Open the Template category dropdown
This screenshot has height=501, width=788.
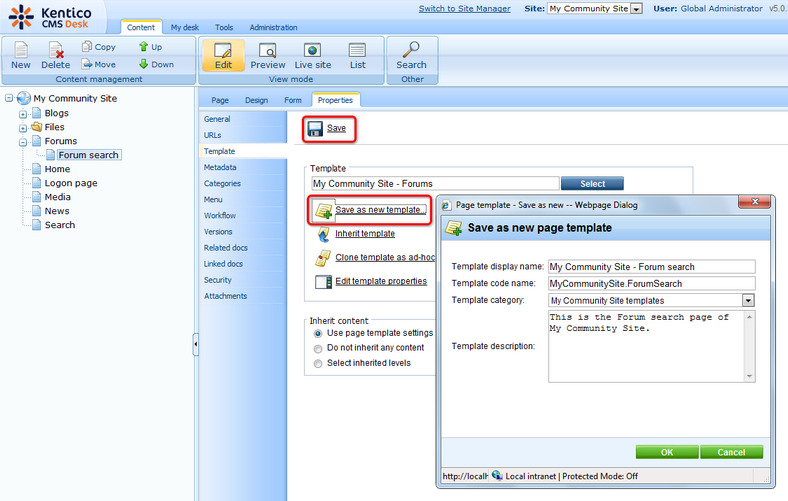pyautogui.click(x=748, y=300)
